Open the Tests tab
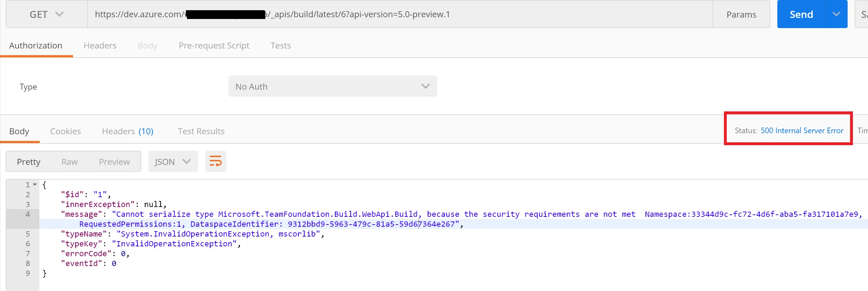This screenshot has height=291, width=868. (x=280, y=46)
